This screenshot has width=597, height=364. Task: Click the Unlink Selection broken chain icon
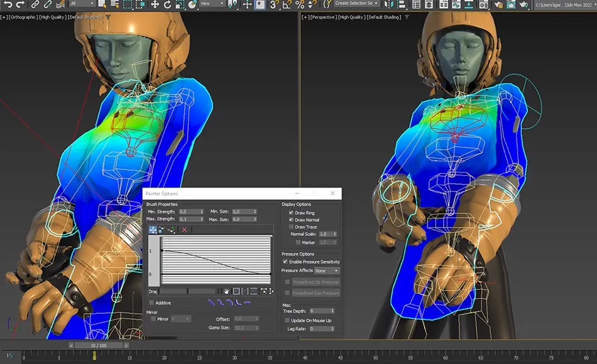pyautogui.click(x=48, y=4)
